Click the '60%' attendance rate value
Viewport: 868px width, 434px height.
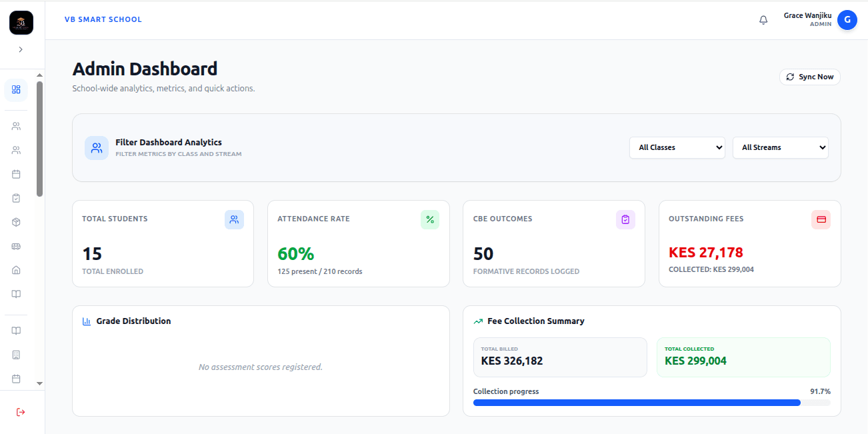tap(296, 254)
